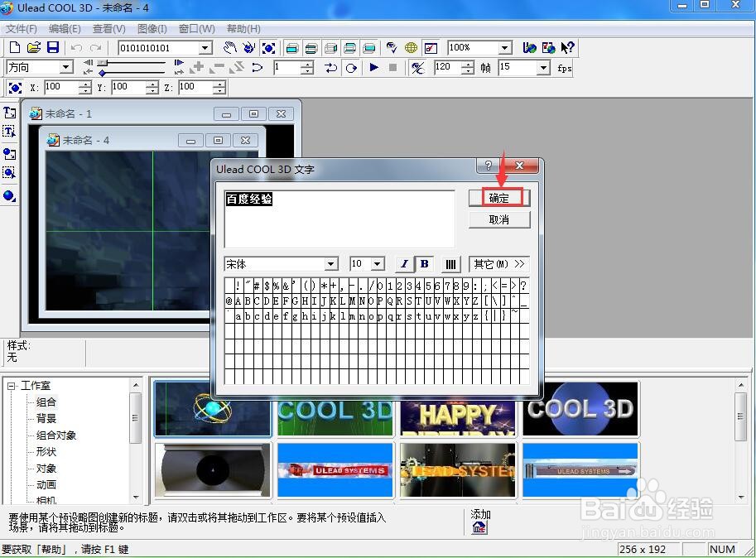Screen dimensions: 756x558
Task: Click the Insert graphic tool icon
Action: (x=9, y=154)
